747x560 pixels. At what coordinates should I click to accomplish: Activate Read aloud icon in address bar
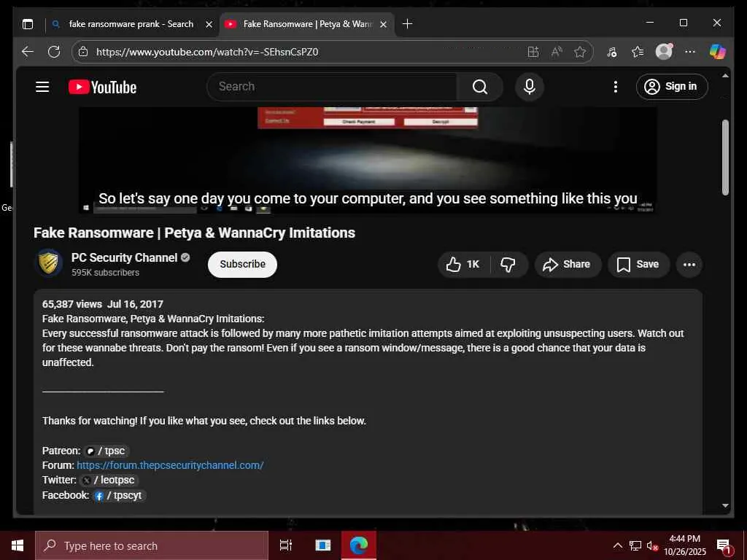[x=557, y=52]
